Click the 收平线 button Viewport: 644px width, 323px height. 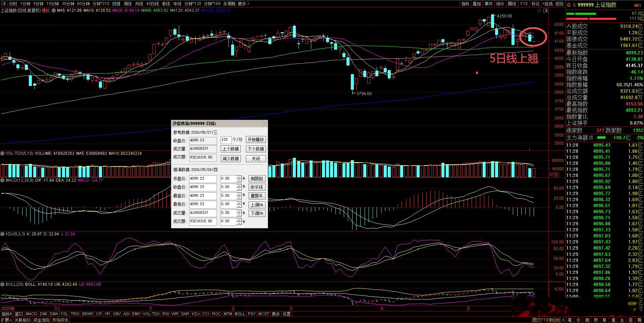(257, 187)
